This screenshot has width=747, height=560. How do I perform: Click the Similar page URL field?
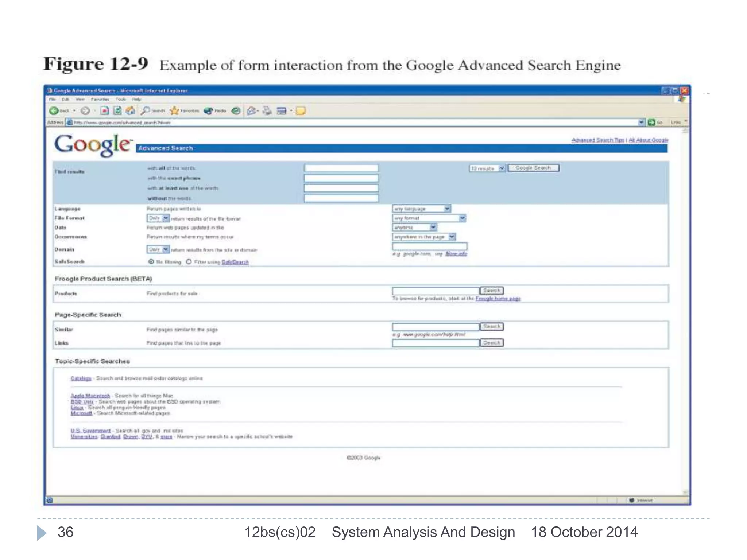point(436,326)
